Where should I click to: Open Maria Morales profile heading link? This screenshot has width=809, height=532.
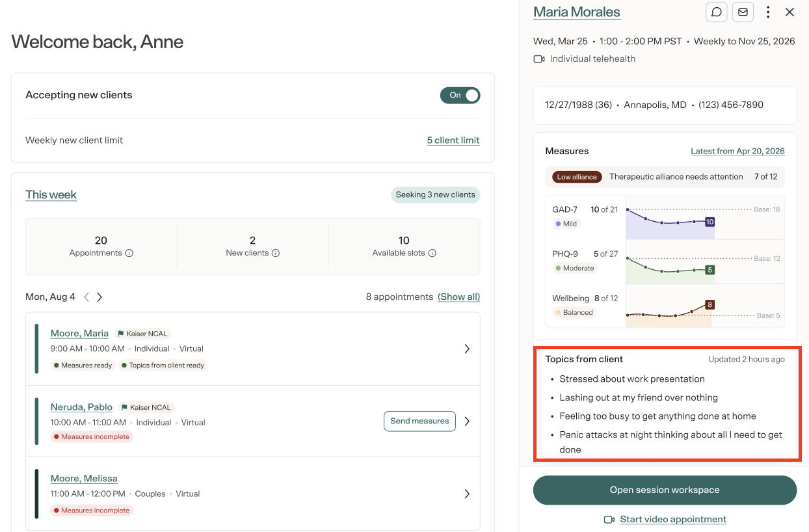(577, 12)
